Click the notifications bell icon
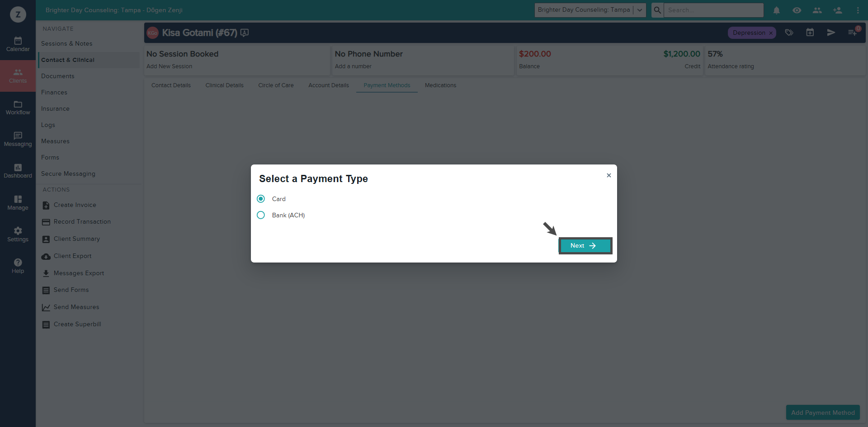This screenshot has height=427, width=868. [x=776, y=10]
